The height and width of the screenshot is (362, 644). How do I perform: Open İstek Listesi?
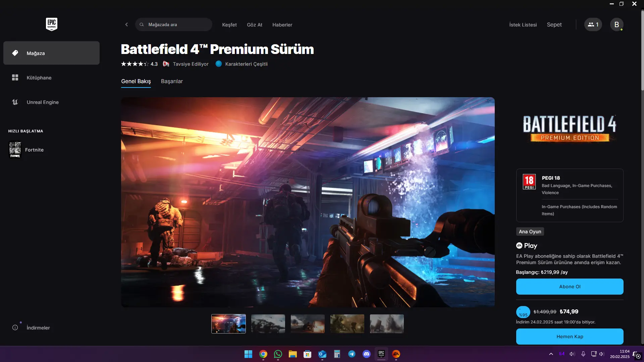click(x=523, y=25)
